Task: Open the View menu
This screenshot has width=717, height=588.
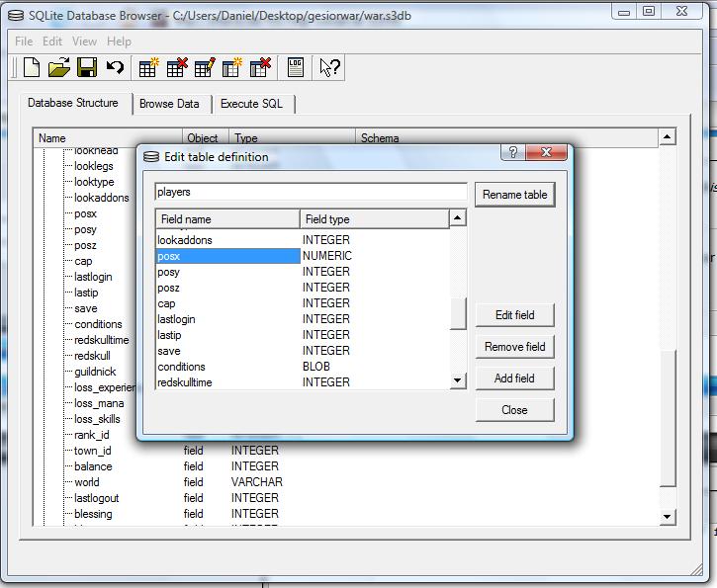Action: coord(84,42)
